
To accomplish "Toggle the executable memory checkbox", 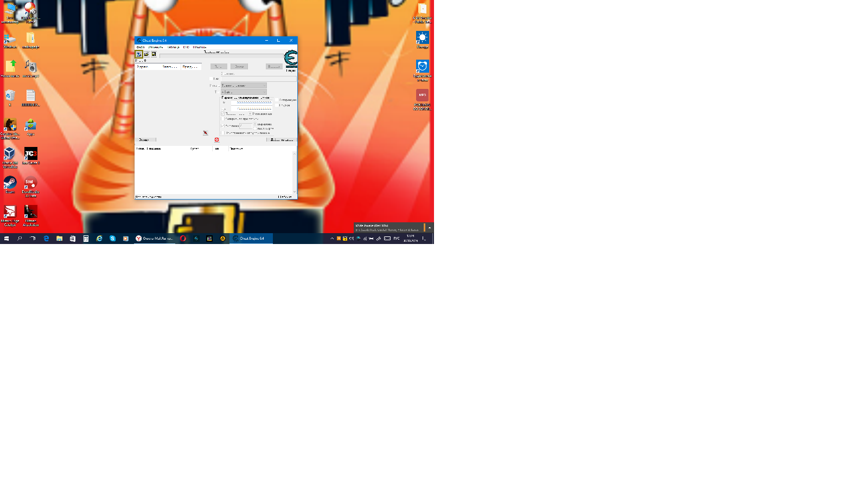I will click(x=250, y=114).
